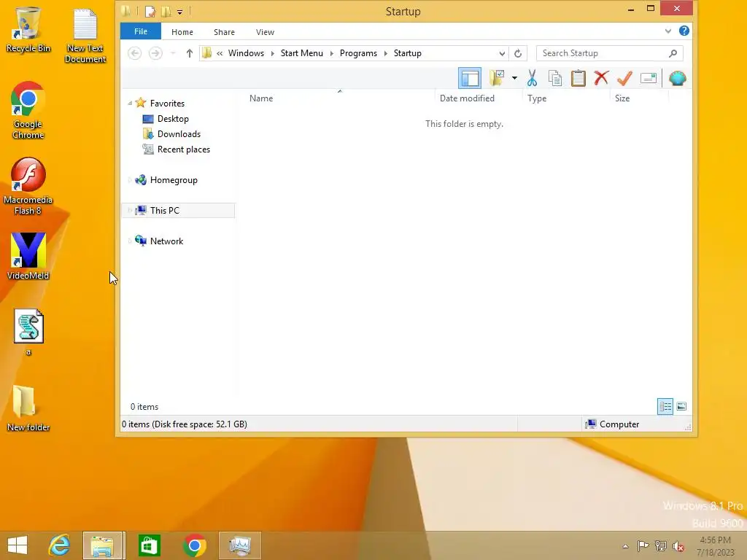Click the Copy icon in toolbar
Viewport: 747px width, 560px height.
555,78
